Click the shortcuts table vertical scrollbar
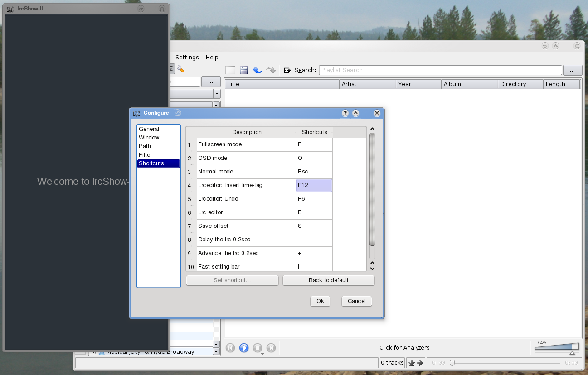588x375 pixels. pyautogui.click(x=373, y=189)
